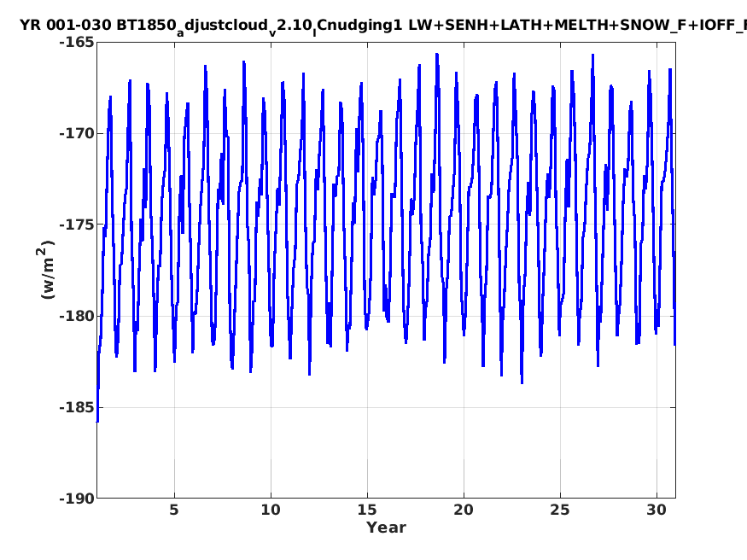Click the 'Year' x-axis label
Image resolution: width=747 pixels, height=560 pixels.
(386, 528)
